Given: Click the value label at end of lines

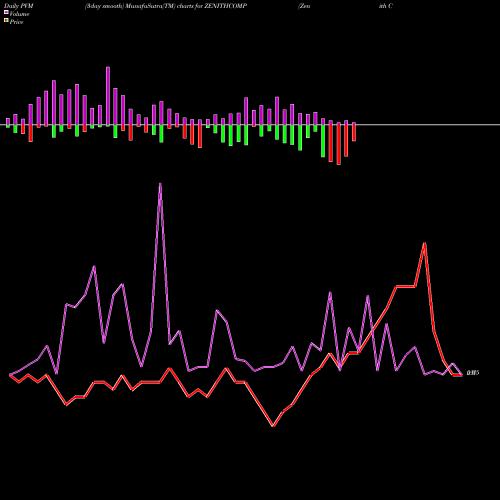Looking at the screenshot, I should (x=473, y=373).
